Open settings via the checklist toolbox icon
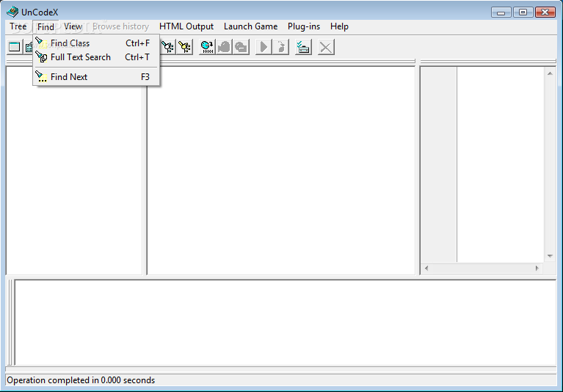Screen dimensions: 563x392 [x=303, y=47]
